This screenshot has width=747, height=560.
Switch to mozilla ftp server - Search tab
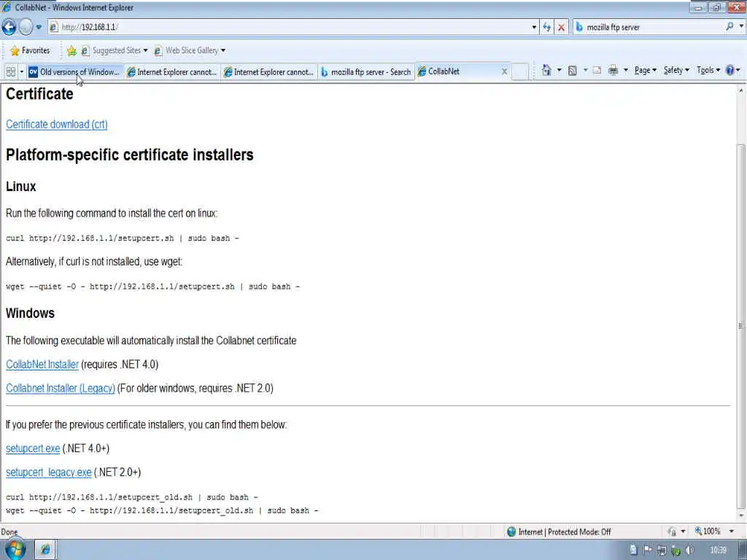366,72
